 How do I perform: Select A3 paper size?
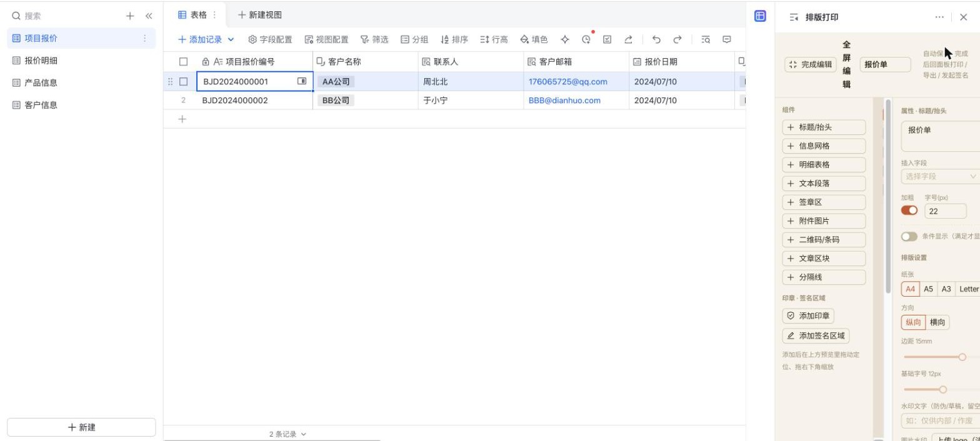[x=946, y=289]
